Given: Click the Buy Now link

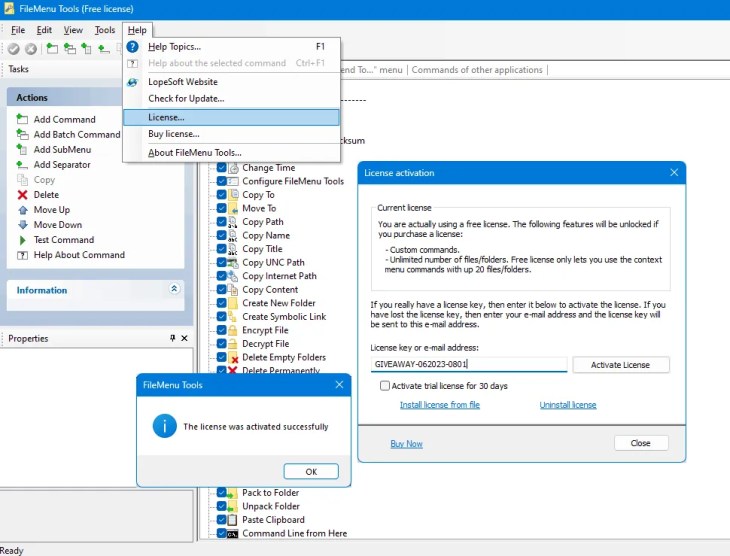Looking at the screenshot, I should click(x=406, y=444).
